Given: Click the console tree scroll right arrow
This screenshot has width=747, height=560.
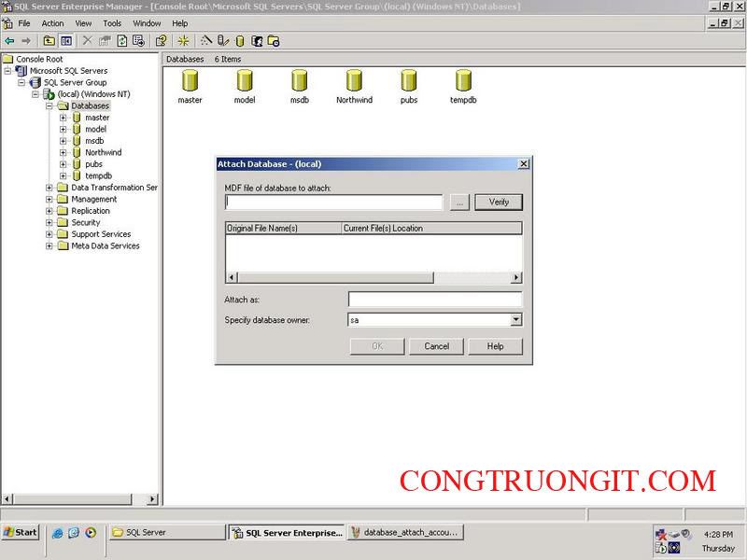Looking at the screenshot, I should click(152, 499).
